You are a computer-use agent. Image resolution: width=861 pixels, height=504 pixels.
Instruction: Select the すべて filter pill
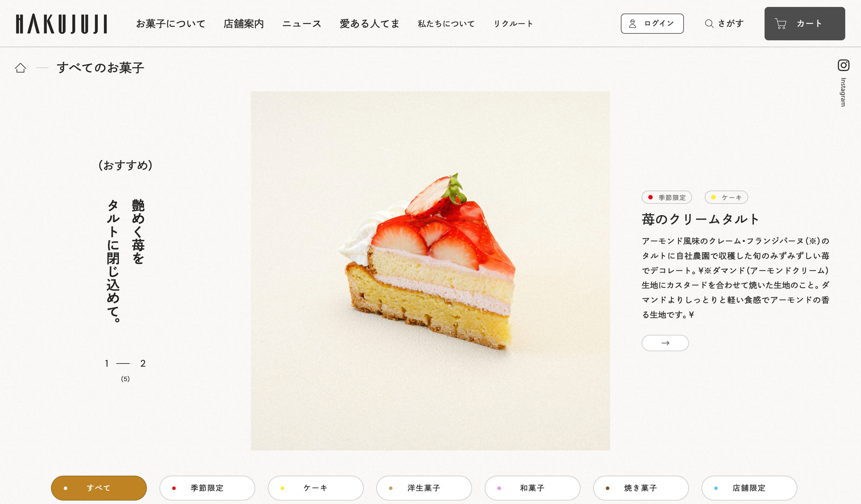point(99,488)
